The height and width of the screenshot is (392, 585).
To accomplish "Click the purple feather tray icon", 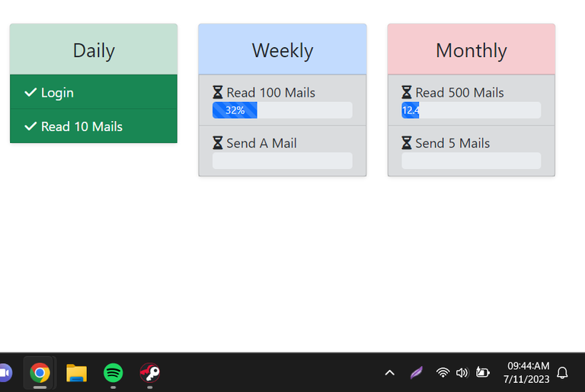I will click(416, 373).
